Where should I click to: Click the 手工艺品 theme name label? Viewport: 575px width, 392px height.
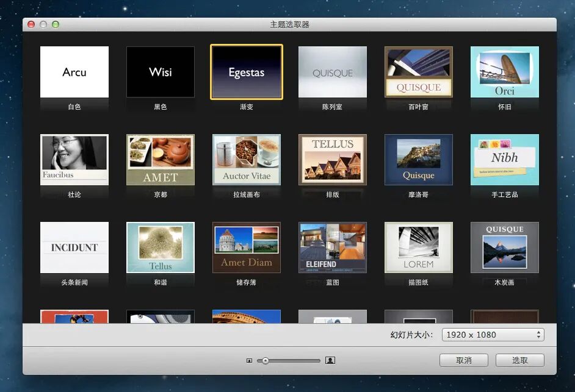(505, 194)
